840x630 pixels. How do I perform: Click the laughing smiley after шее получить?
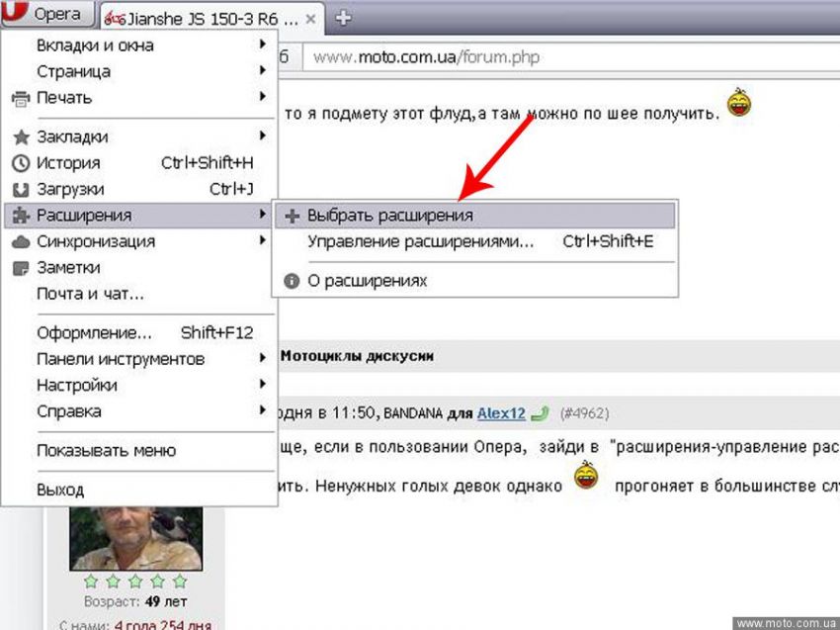coord(739,103)
